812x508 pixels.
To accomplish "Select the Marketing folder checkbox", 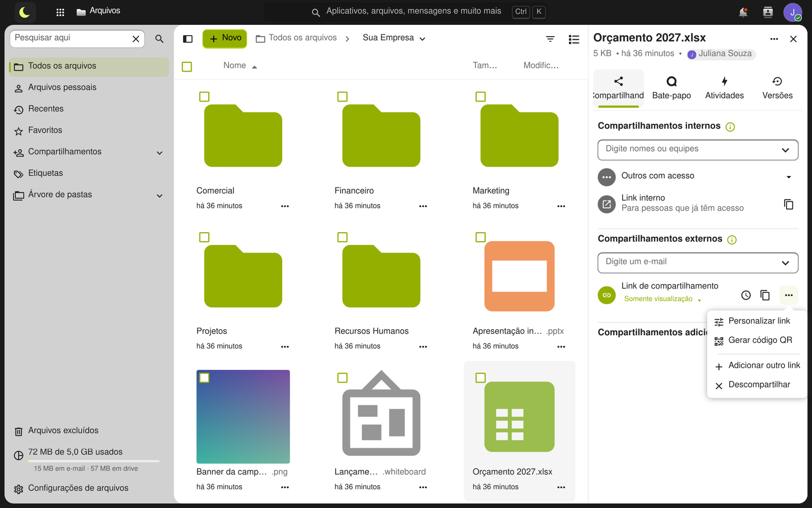I will click(x=481, y=97).
